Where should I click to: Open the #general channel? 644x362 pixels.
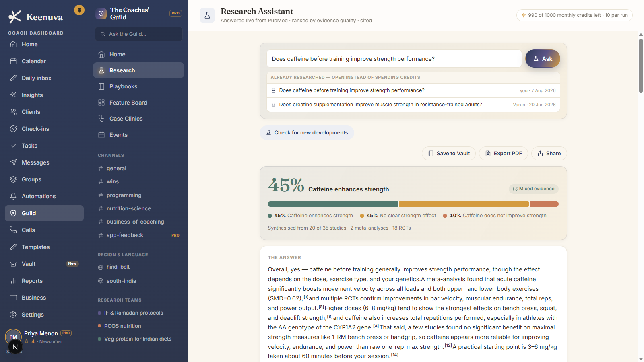[x=138, y=168]
